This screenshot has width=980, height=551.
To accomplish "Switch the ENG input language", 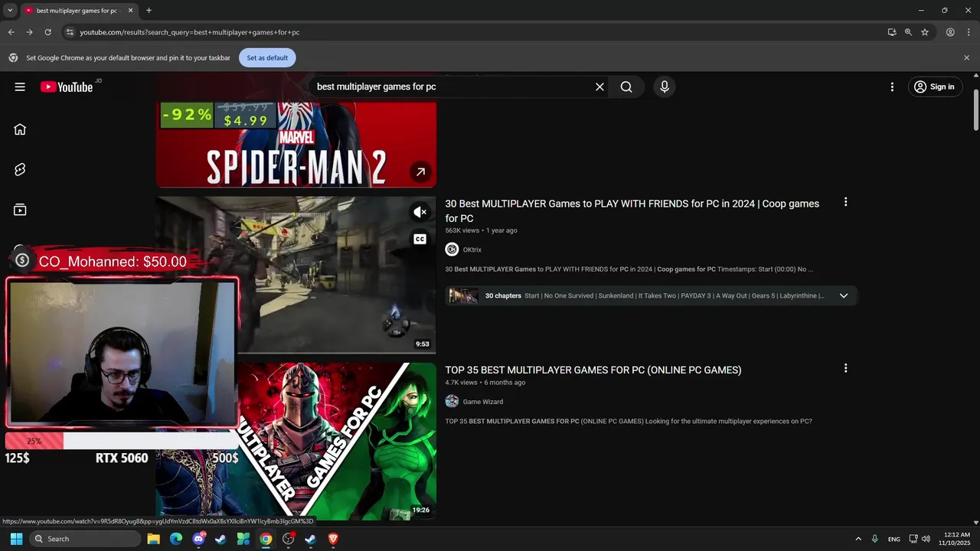I will [x=893, y=540].
